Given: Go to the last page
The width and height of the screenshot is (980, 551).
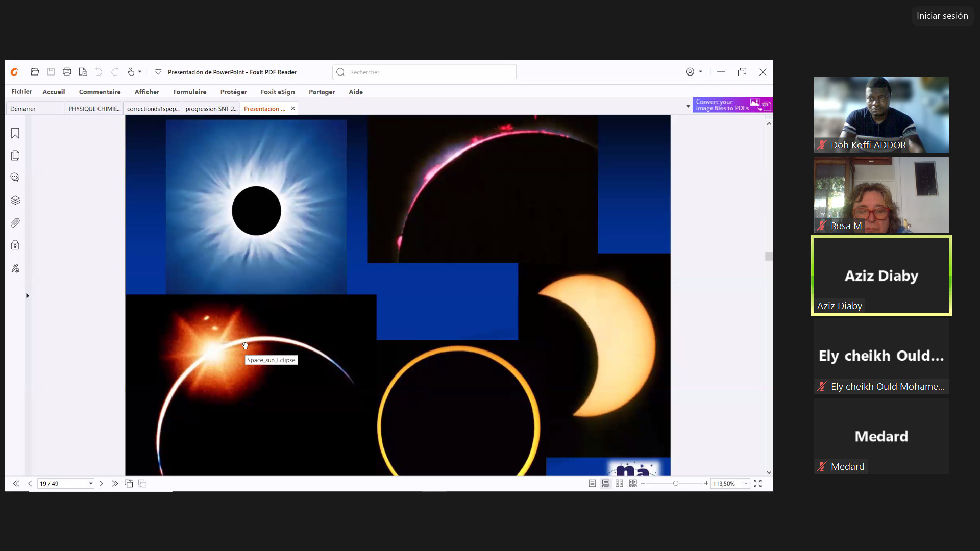Looking at the screenshot, I should pos(115,483).
